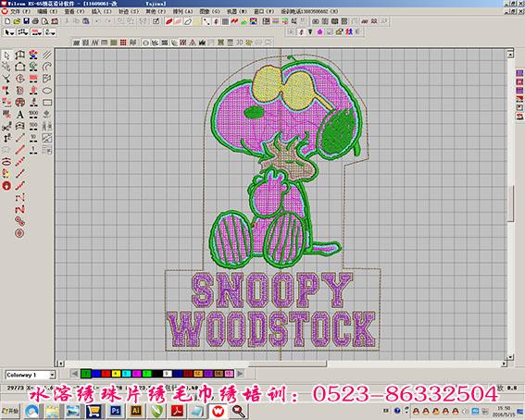525x420 pixels.
Task: Select green color 1 in the palette
Action: pyautogui.click(x=86, y=373)
